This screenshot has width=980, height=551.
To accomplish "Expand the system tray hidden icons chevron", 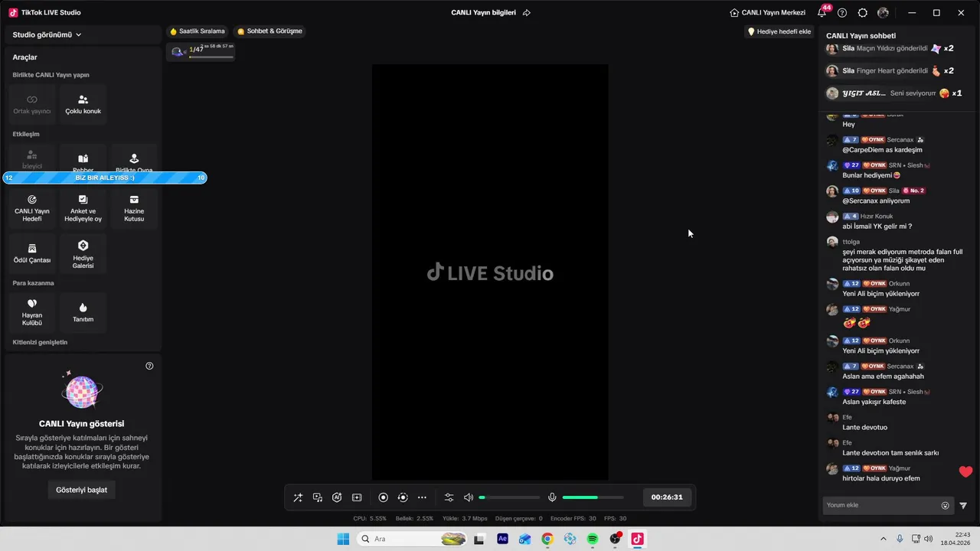I will 883,539.
